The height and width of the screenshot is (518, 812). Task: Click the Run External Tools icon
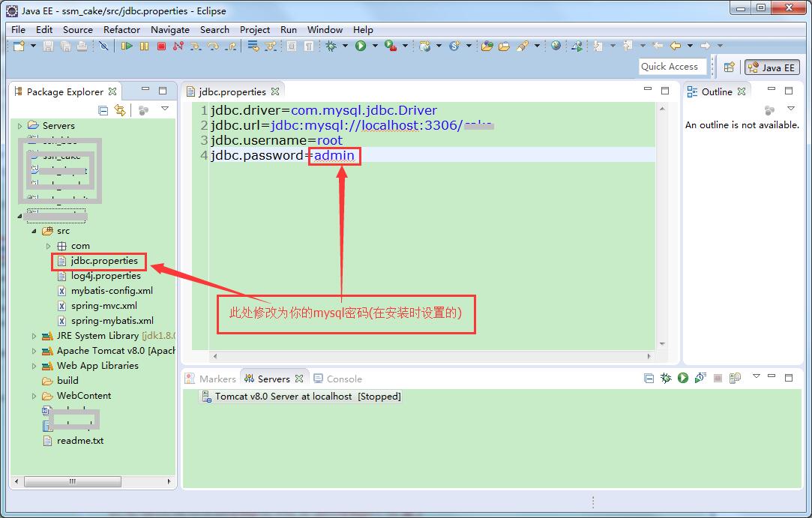coord(391,46)
